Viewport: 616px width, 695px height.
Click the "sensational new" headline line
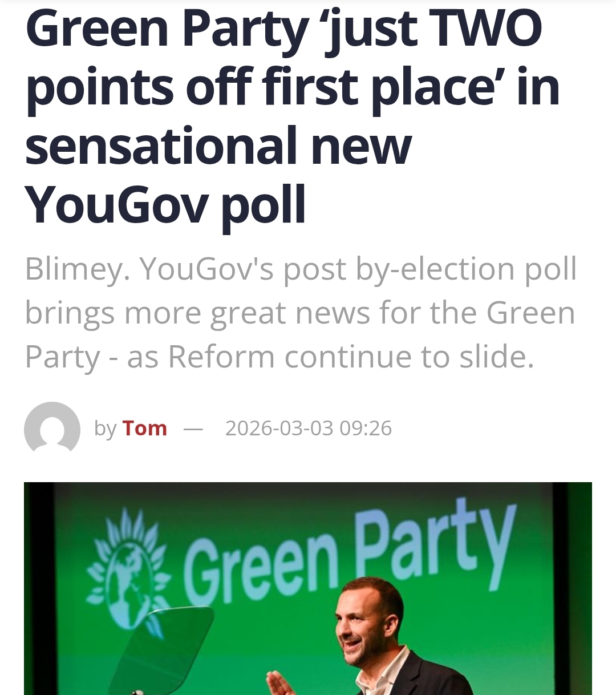coord(218,146)
